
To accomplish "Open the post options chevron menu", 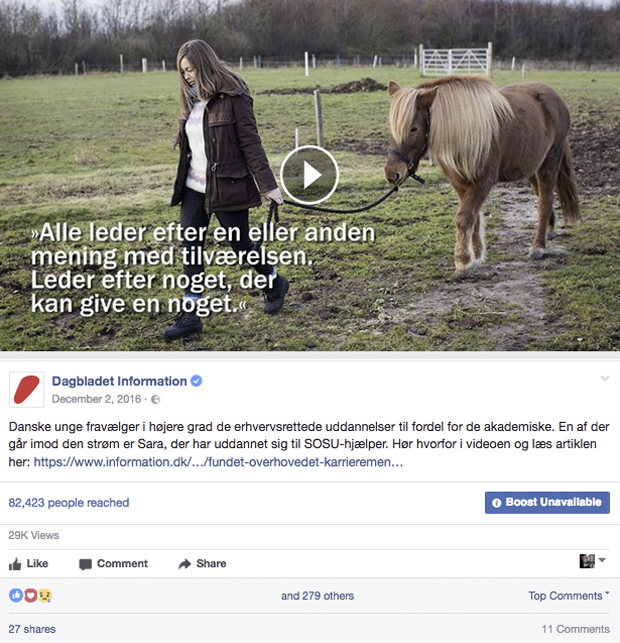I will tap(605, 379).
